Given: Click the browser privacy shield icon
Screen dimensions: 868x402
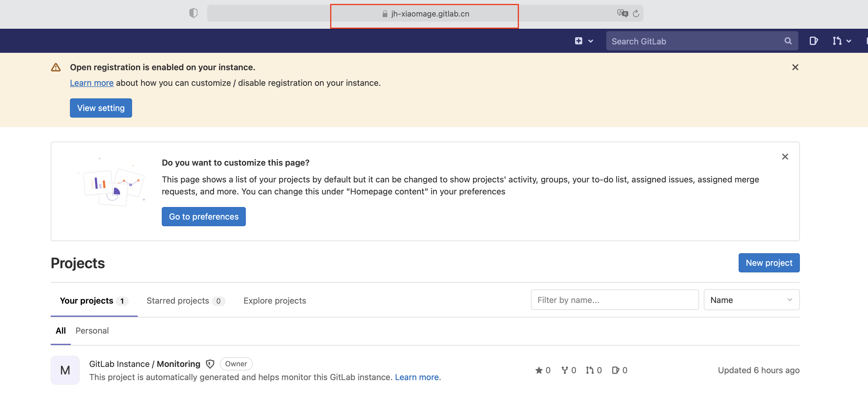Looking at the screenshot, I should (193, 13).
